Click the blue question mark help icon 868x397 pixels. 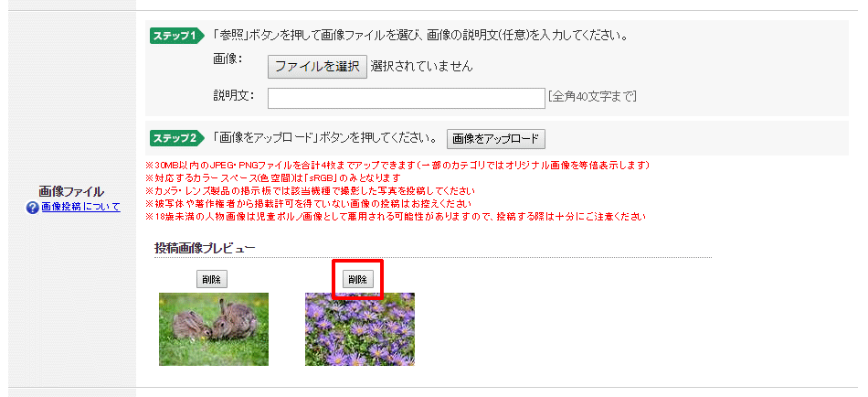pyautogui.click(x=32, y=209)
